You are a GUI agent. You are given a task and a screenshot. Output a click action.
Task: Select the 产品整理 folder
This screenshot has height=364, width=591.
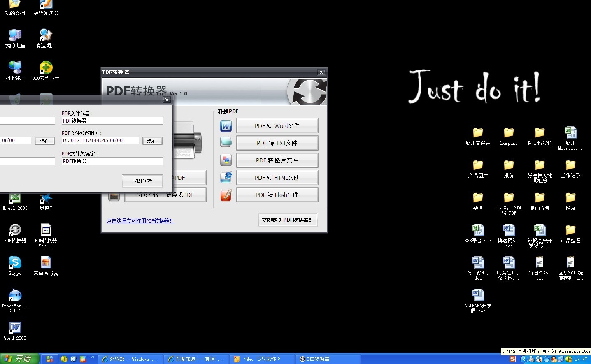[x=570, y=234]
